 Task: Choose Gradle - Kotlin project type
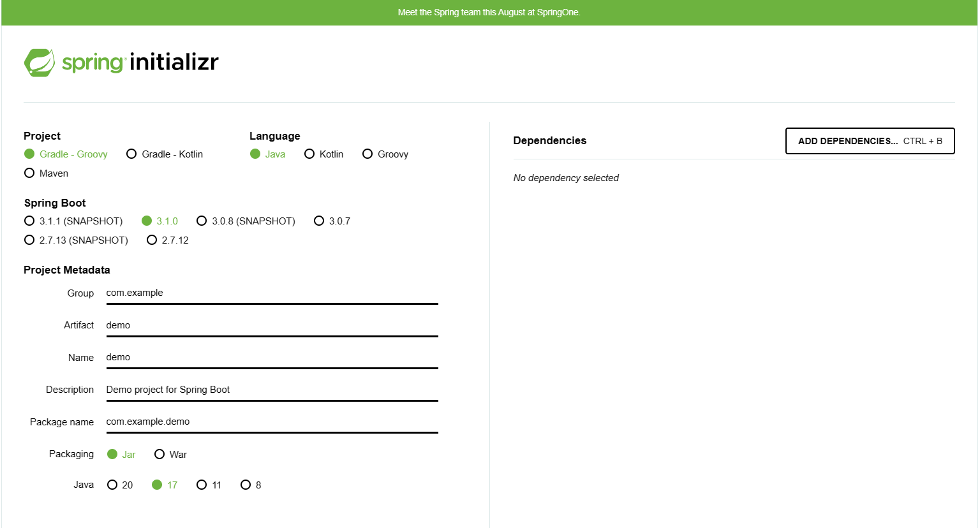tap(131, 154)
